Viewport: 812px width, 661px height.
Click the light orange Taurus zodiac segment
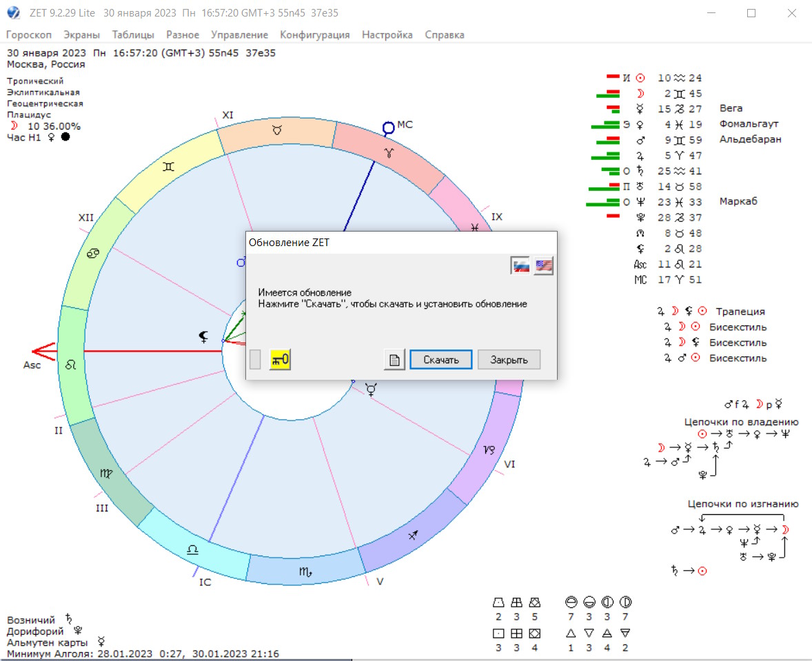[x=276, y=131]
